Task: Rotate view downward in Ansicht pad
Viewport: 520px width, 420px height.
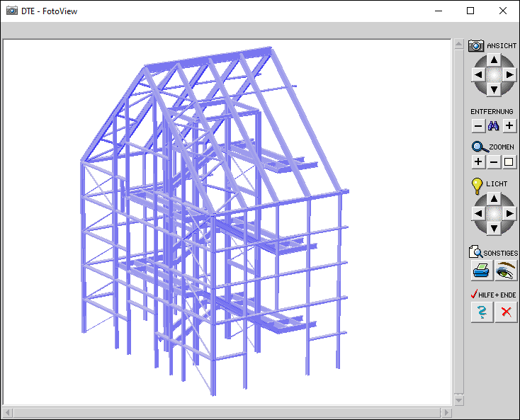Action: coord(494,89)
